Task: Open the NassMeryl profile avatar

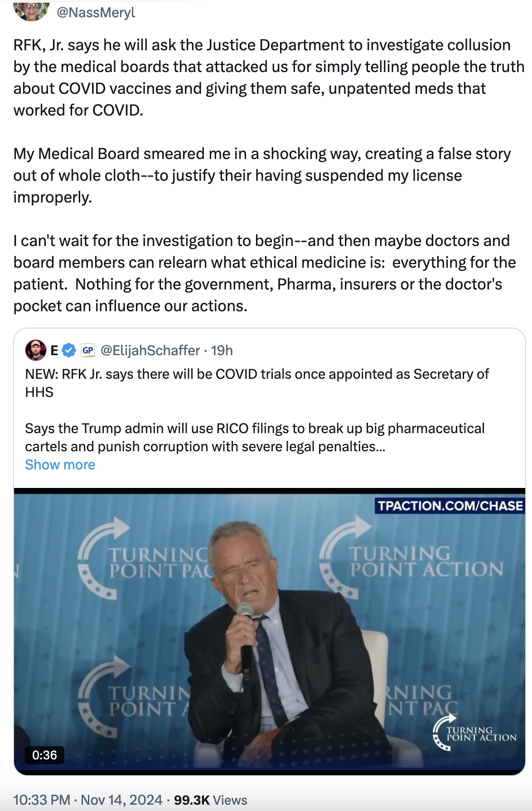Action: coord(31,10)
